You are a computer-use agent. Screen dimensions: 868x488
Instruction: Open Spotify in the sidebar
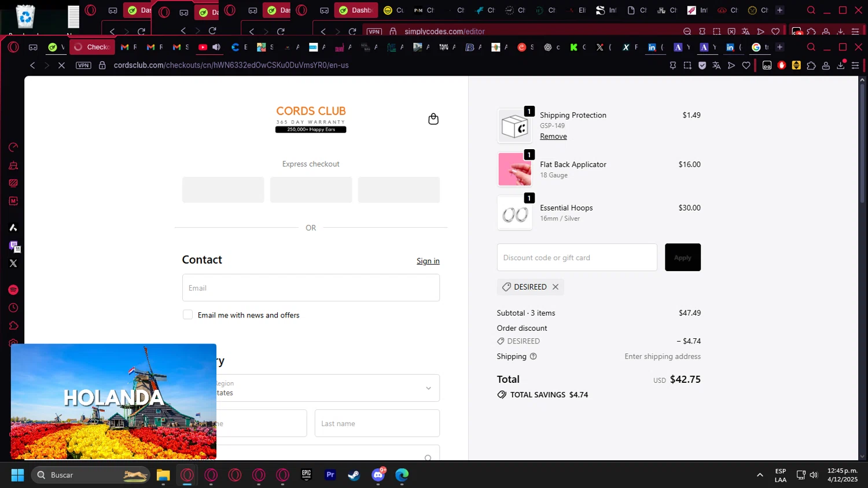(13, 290)
